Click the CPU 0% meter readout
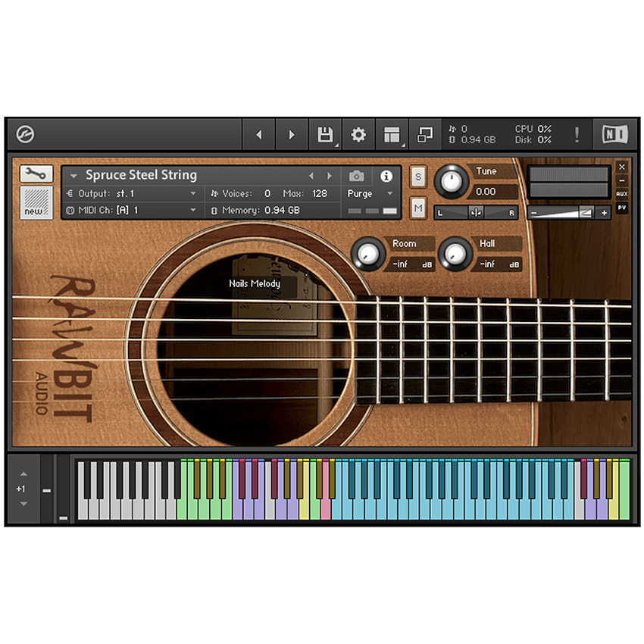The width and height of the screenshot is (644, 644). [x=533, y=129]
